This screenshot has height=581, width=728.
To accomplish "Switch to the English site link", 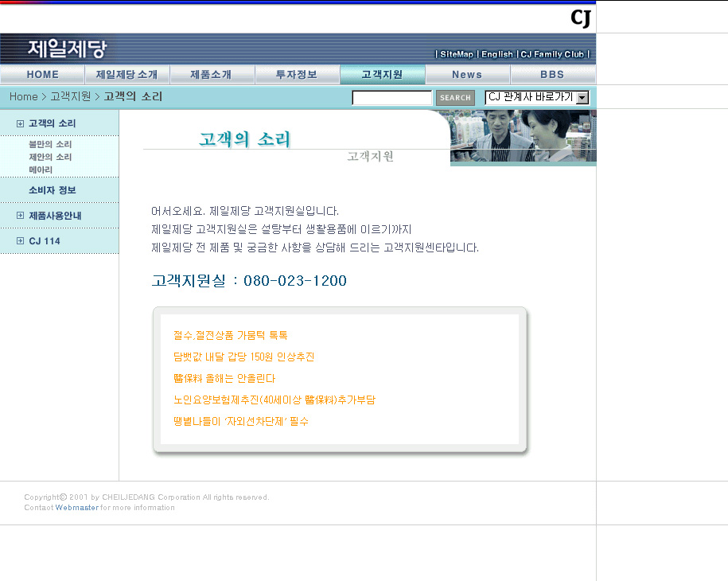I will point(497,54).
